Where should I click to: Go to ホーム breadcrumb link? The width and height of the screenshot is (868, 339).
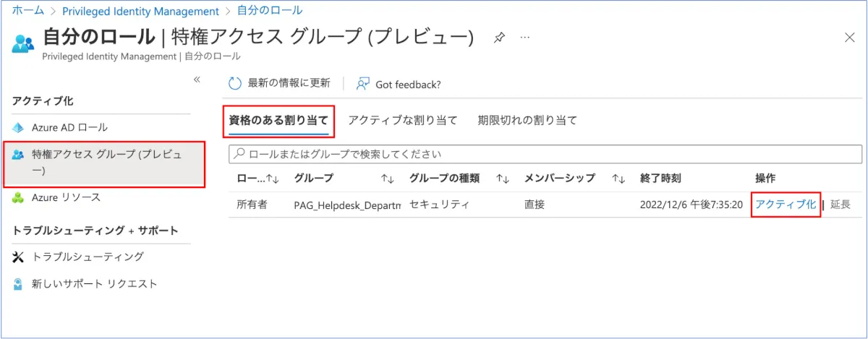(27, 11)
